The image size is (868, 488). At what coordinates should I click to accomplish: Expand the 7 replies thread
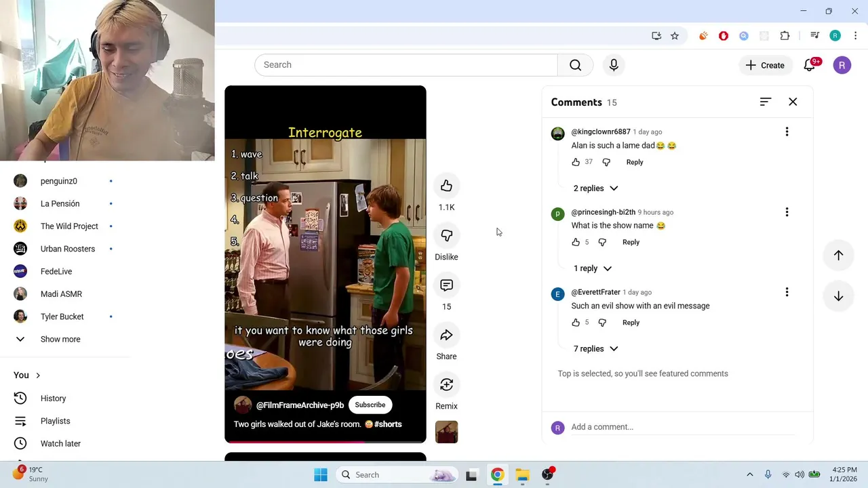[x=595, y=349]
